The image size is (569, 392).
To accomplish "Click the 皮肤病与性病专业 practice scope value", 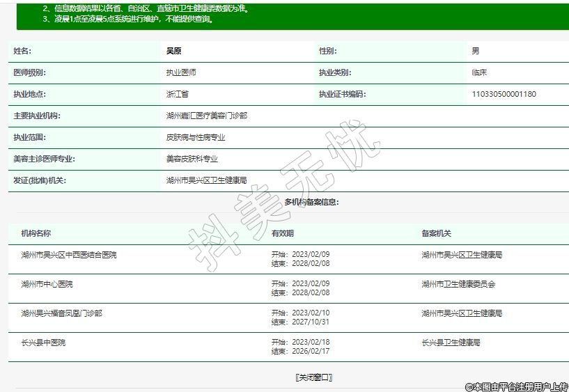I will (x=195, y=137).
